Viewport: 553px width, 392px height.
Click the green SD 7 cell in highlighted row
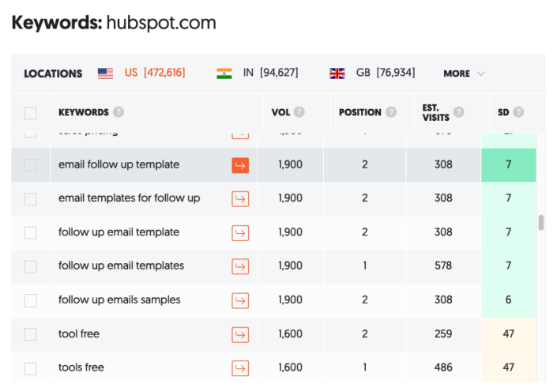[509, 165]
